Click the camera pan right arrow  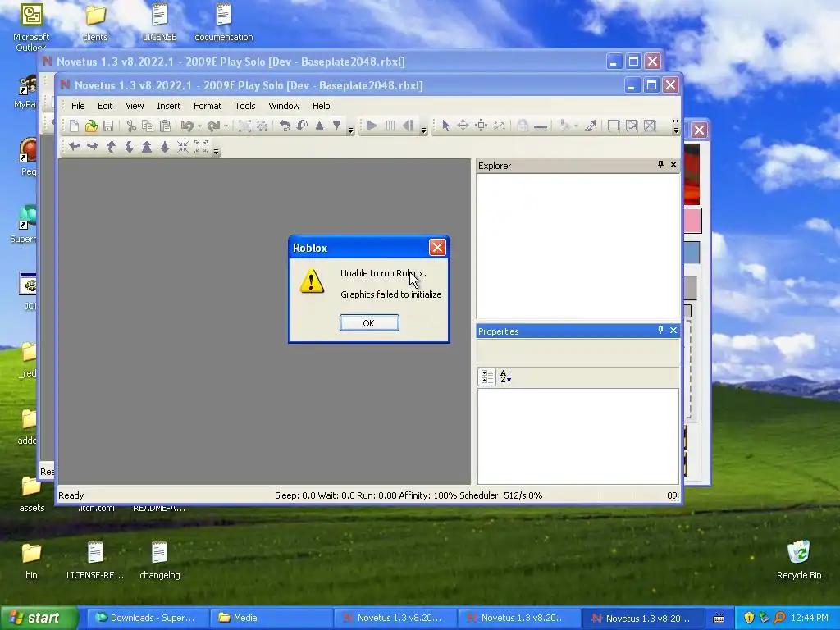(93, 147)
